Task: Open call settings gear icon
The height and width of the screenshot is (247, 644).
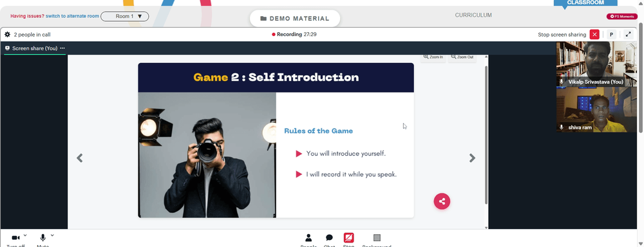Action: [7, 35]
